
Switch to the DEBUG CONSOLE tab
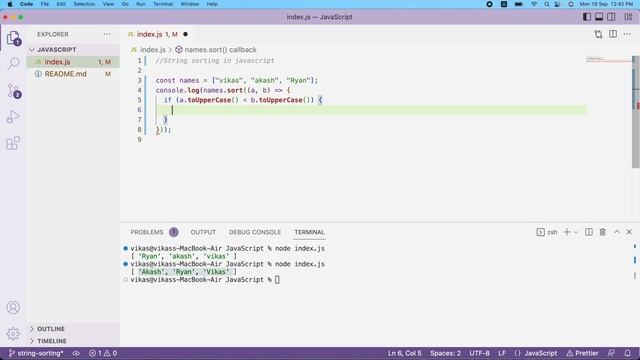[x=255, y=232]
